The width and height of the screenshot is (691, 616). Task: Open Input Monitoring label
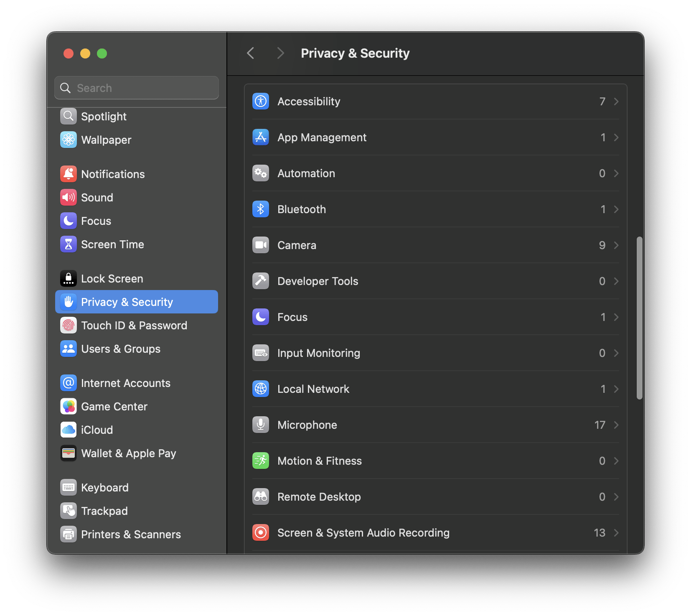click(x=319, y=353)
